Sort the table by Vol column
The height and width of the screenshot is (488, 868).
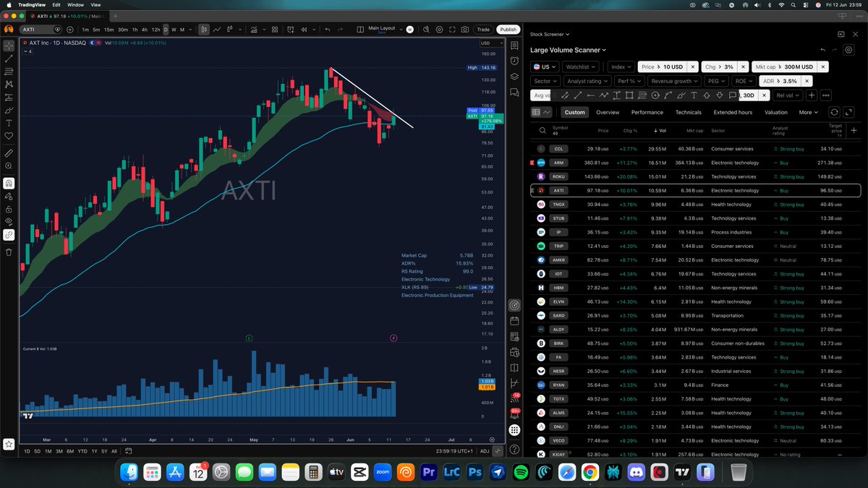coord(659,131)
